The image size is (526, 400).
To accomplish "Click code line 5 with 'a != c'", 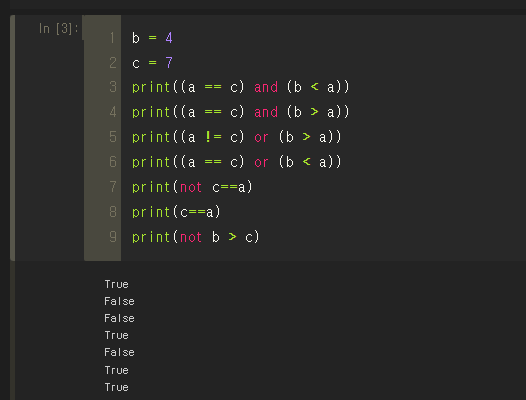I will pyautogui.click(x=236, y=137).
